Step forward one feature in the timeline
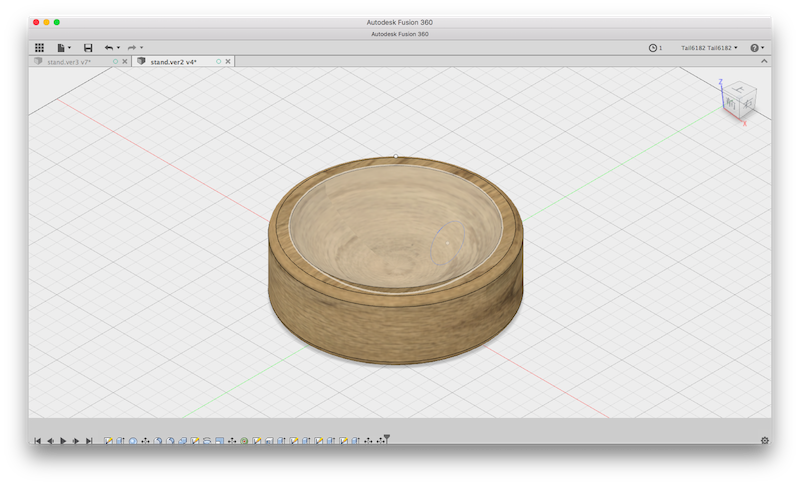This screenshot has width=800, height=485. click(76, 441)
